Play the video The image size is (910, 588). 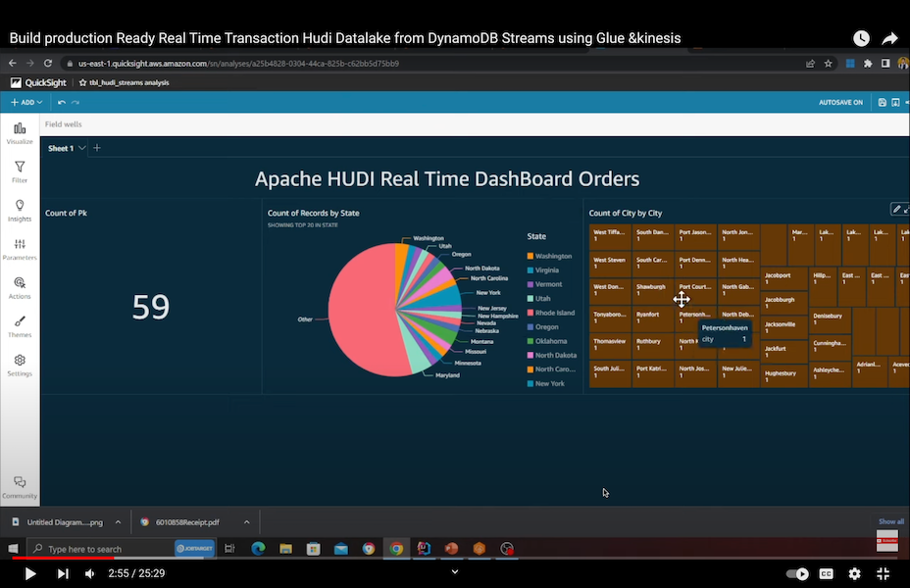[29, 573]
